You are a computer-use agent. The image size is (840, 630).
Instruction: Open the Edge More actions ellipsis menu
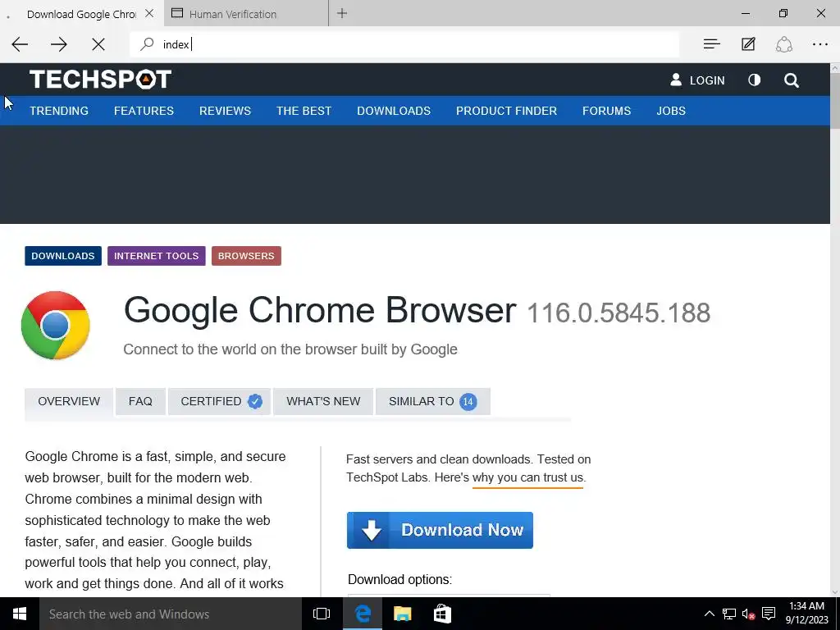tap(820, 44)
